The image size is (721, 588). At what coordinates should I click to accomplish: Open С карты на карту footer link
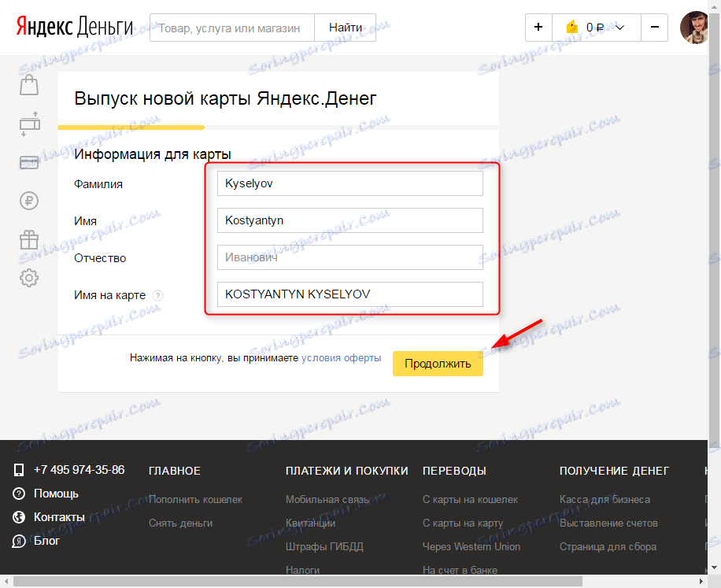pos(463,523)
